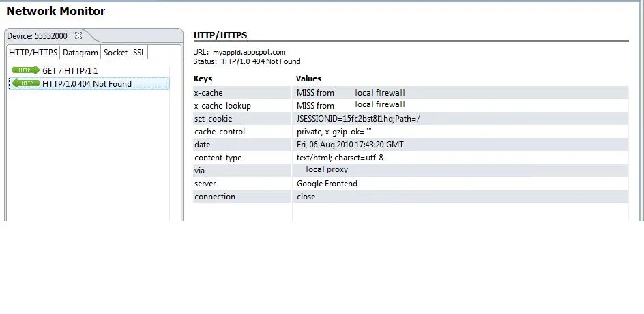Open the Socket tab
The width and height of the screenshot is (644, 314).
click(115, 53)
